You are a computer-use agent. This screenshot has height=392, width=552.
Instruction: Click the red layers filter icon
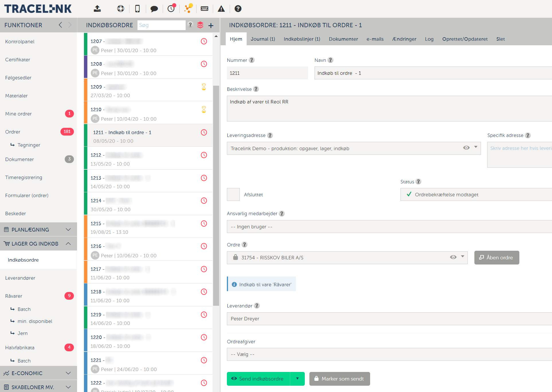click(200, 25)
